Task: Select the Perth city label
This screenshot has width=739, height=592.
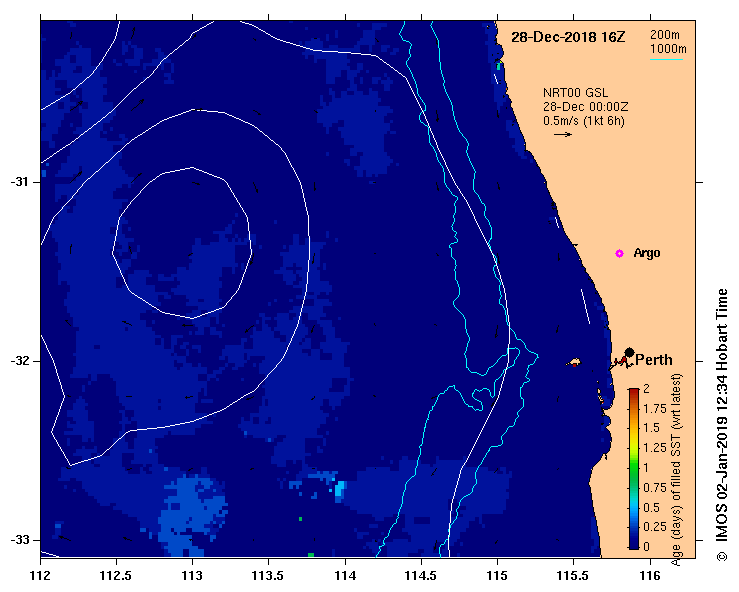Action: (654, 360)
